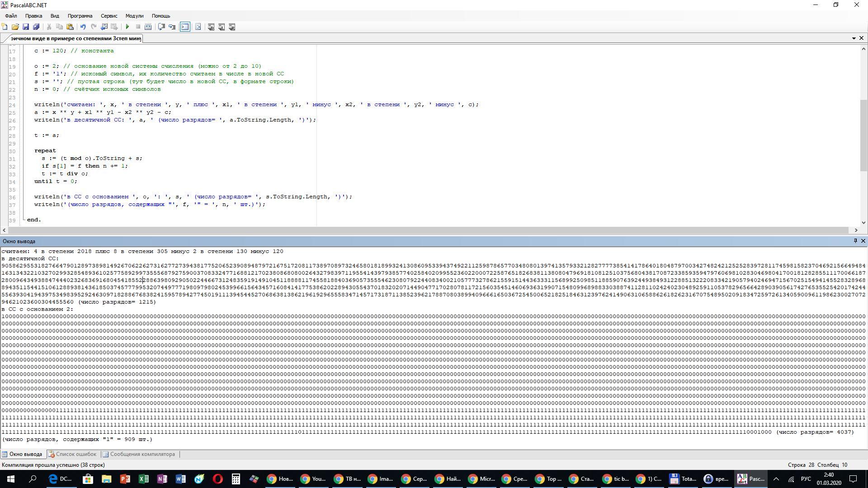Open a file with folder icon
Image resolution: width=868 pixels, height=488 pixels.
15,27
